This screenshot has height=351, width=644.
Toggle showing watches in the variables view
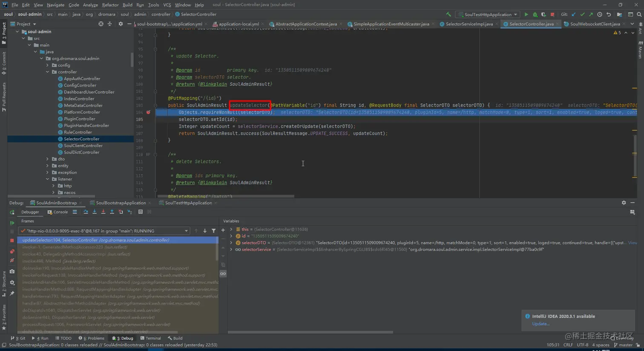tap(223, 274)
